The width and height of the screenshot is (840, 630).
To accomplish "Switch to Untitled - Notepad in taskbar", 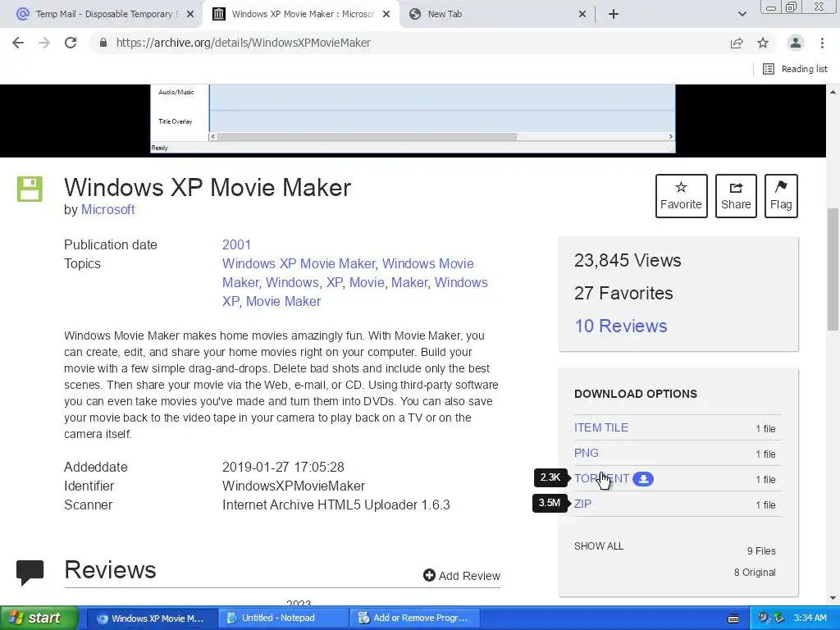I will [x=283, y=619].
